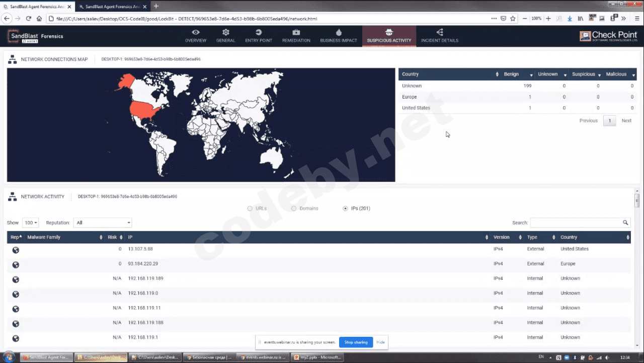Click reputation globe icon for 192.168.119.11
The height and width of the screenshot is (363, 644).
[x=16, y=309]
